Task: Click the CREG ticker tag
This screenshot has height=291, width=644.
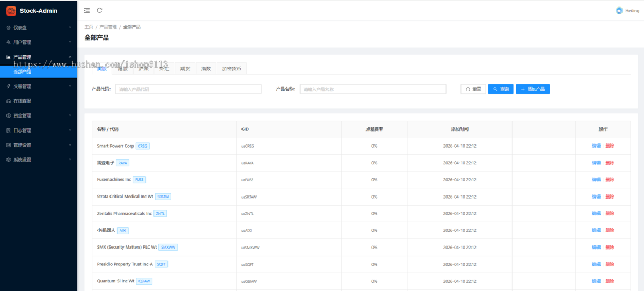Action: pos(143,146)
